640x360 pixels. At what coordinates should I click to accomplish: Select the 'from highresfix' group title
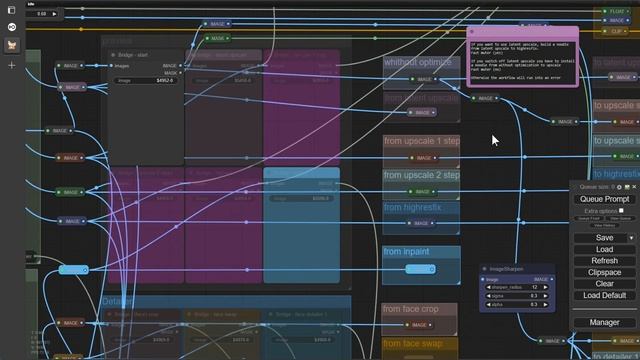tap(413, 208)
